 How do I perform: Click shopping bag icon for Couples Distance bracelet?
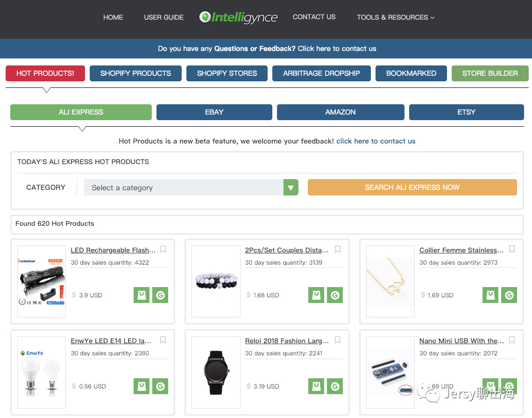point(316,295)
